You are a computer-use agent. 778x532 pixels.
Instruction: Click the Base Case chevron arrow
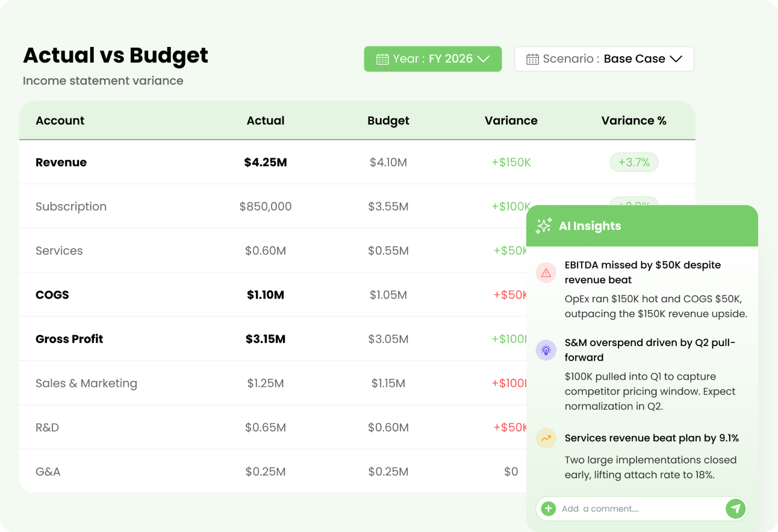click(x=676, y=59)
